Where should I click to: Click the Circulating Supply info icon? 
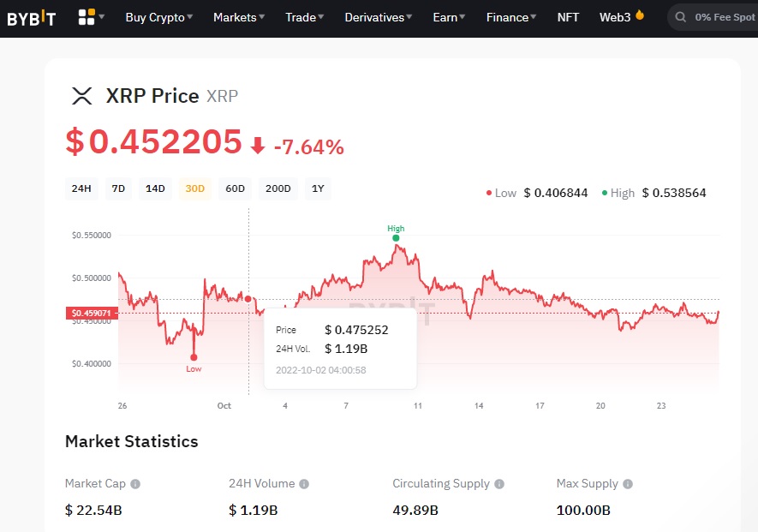pyautogui.click(x=499, y=484)
